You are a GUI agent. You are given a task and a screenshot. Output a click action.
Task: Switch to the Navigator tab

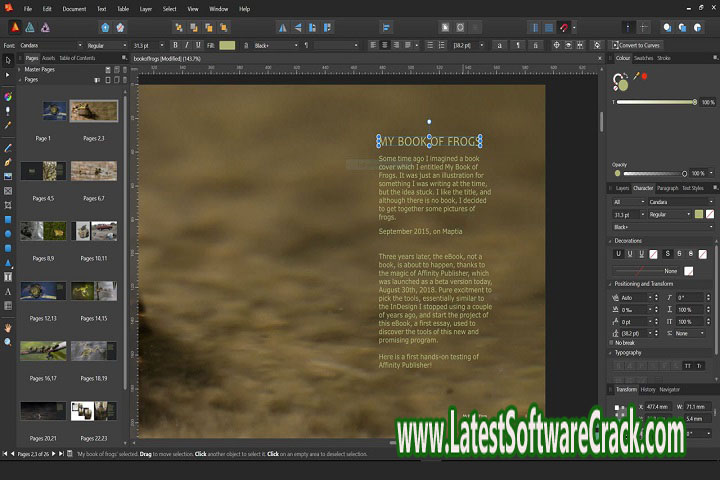pos(669,390)
